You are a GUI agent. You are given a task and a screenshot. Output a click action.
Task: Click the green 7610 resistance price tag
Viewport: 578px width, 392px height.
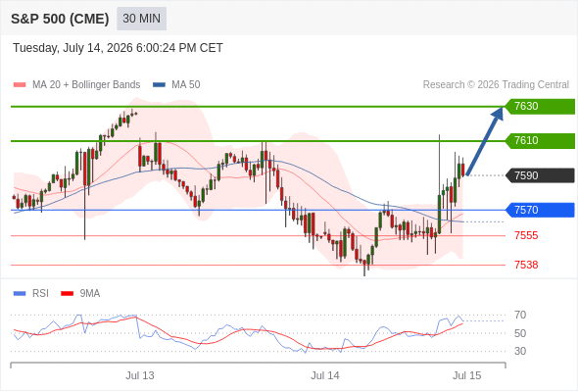(540, 140)
